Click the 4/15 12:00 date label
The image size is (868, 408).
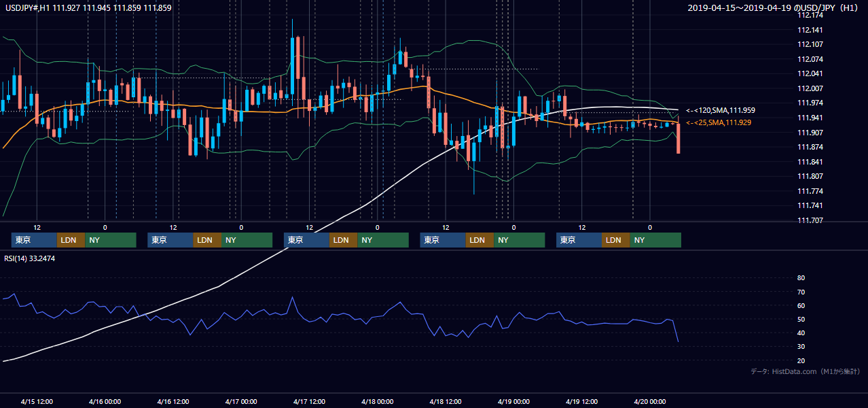(x=37, y=401)
